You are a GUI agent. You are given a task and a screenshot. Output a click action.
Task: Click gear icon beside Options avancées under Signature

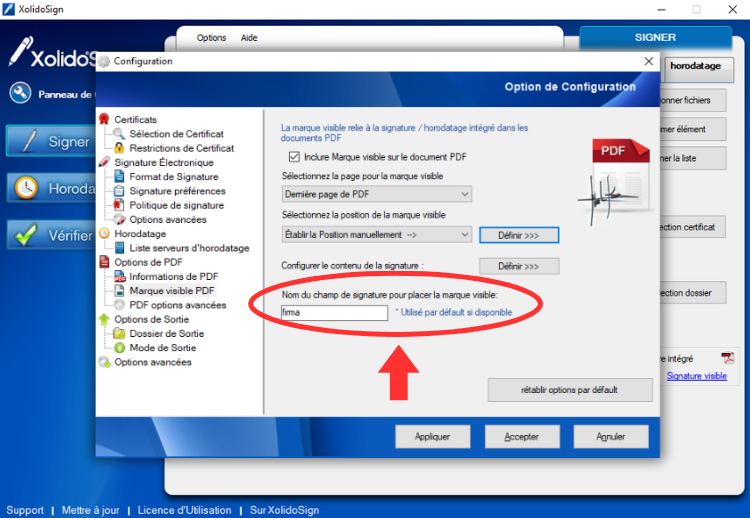point(119,220)
